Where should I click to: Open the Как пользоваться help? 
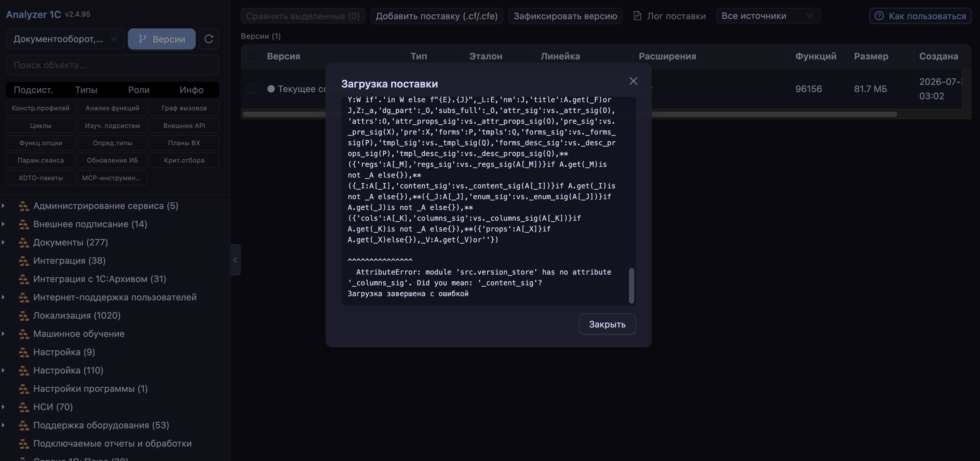920,16
